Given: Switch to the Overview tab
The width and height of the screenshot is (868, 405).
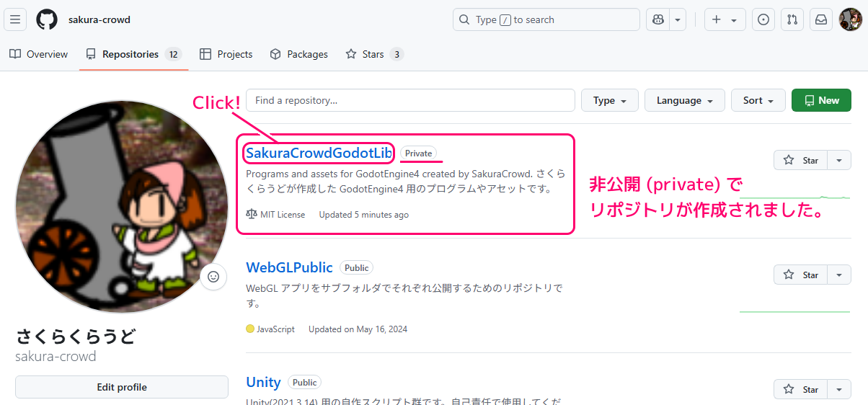Looking at the screenshot, I should (39, 54).
